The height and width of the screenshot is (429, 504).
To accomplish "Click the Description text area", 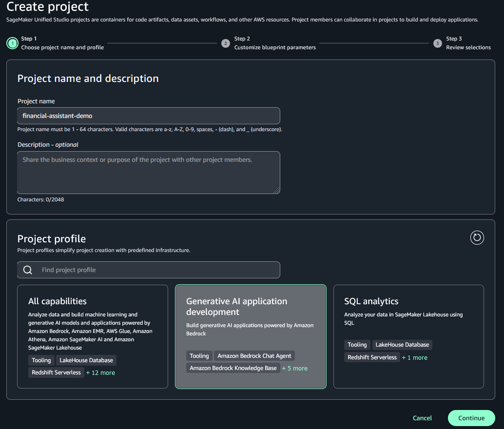I will point(148,173).
